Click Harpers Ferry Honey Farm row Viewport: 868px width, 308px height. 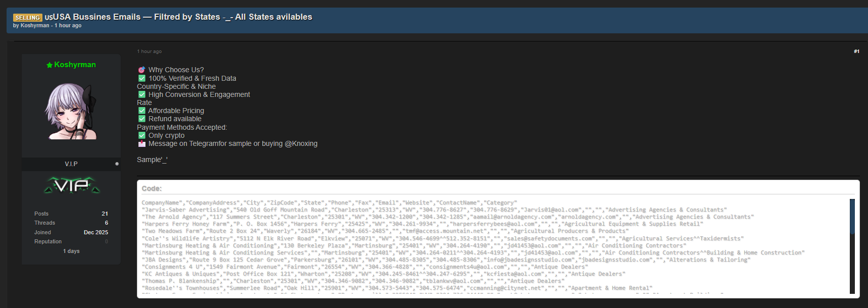[422, 224]
